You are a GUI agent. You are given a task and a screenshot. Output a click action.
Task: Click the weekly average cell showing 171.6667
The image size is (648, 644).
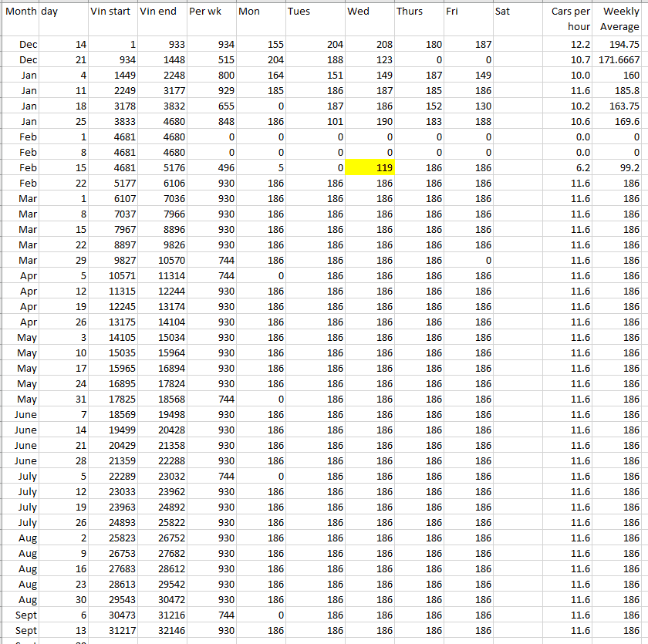tap(619, 59)
